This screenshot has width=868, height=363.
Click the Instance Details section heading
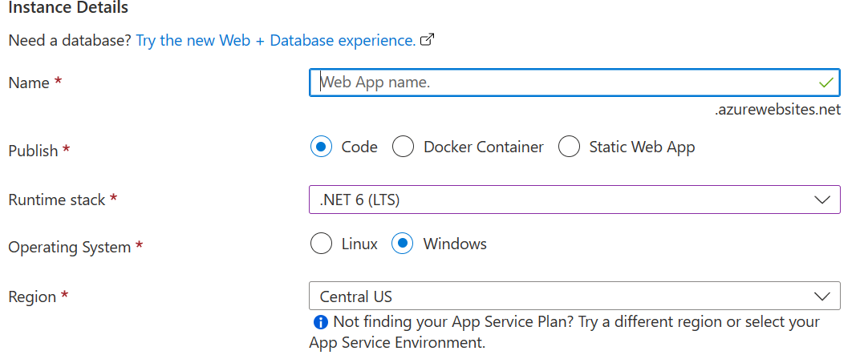click(68, 8)
